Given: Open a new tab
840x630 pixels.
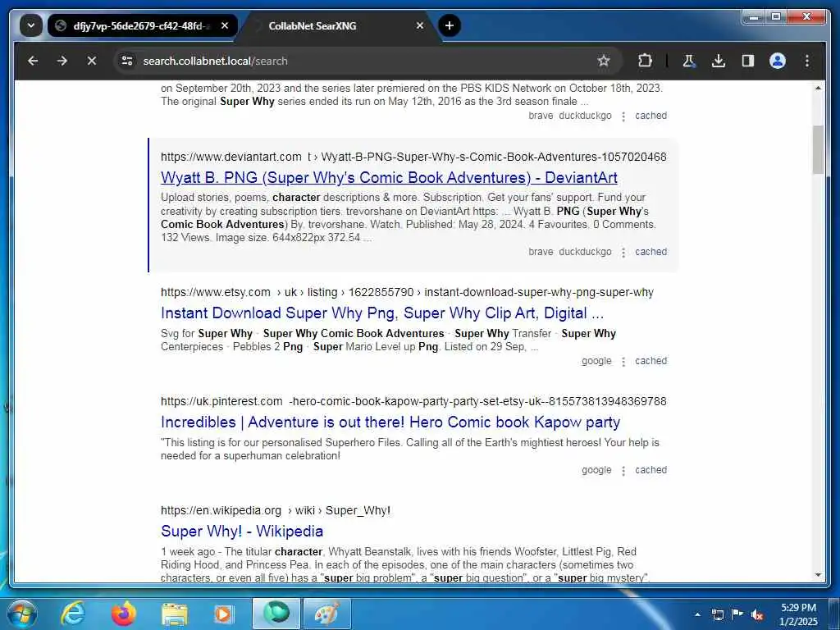Looking at the screenshot, I should coord(450,25).
